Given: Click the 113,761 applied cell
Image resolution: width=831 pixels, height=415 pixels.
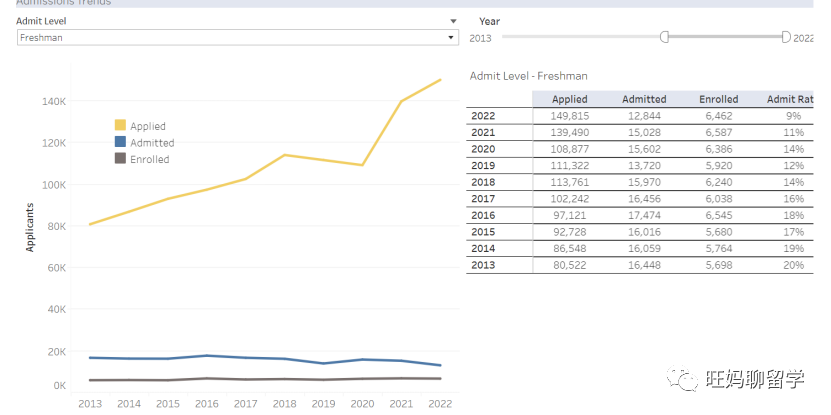Looking at the screenshot, I should [x=570, y=182].
